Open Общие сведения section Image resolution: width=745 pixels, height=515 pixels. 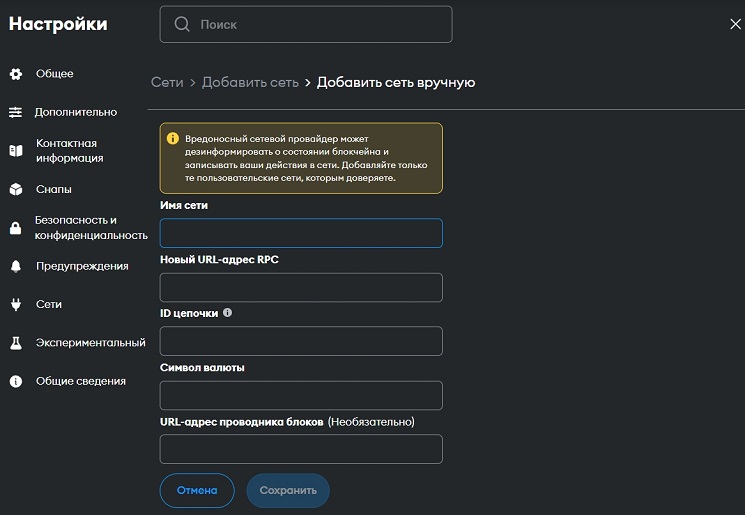(x=81, y=381)
